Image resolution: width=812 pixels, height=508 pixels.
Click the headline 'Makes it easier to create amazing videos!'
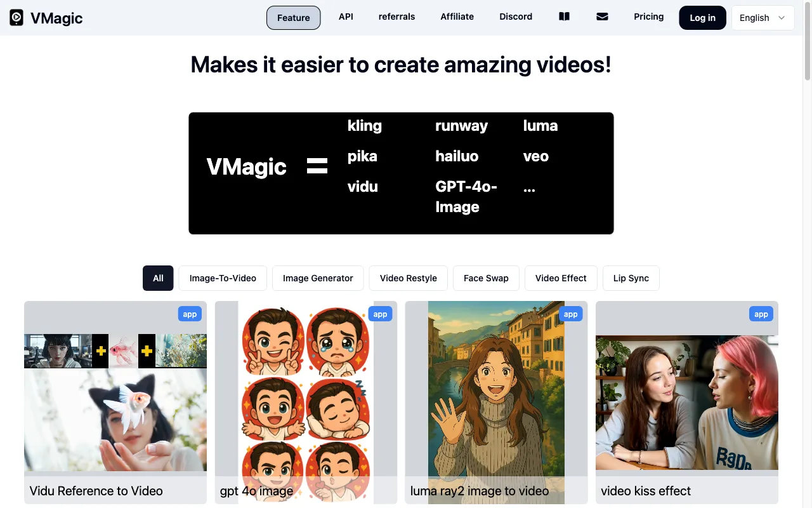(401, 65)
